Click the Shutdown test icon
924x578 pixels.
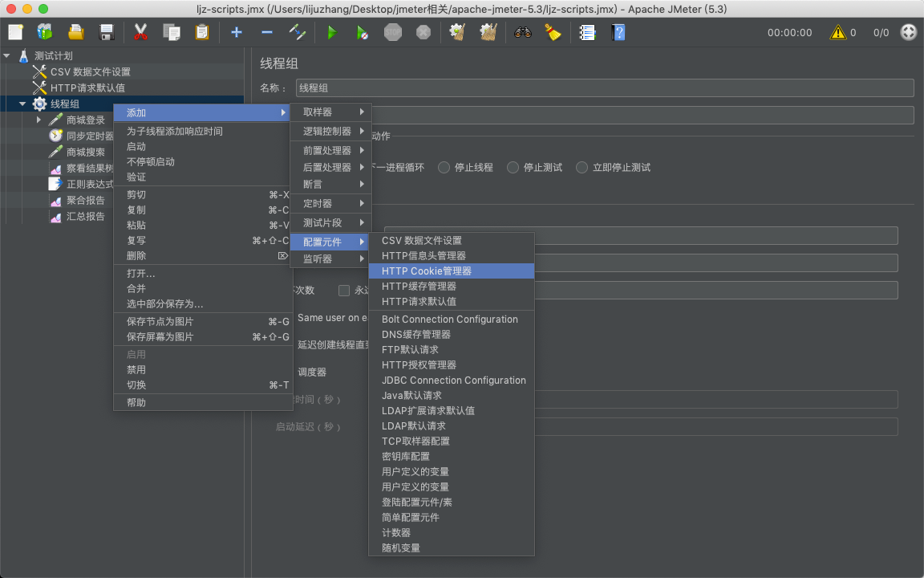point(423,32)
